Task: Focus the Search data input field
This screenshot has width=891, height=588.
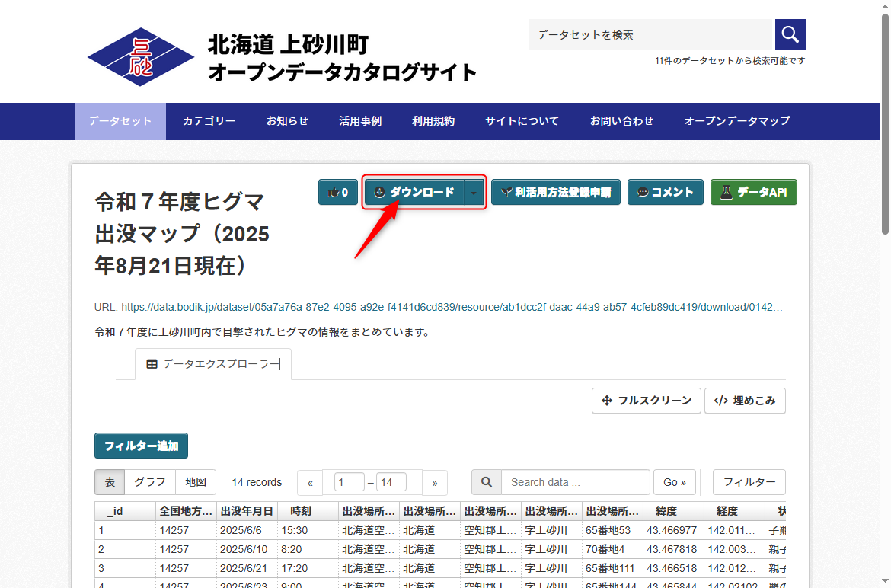Action: tap(575, 482)
